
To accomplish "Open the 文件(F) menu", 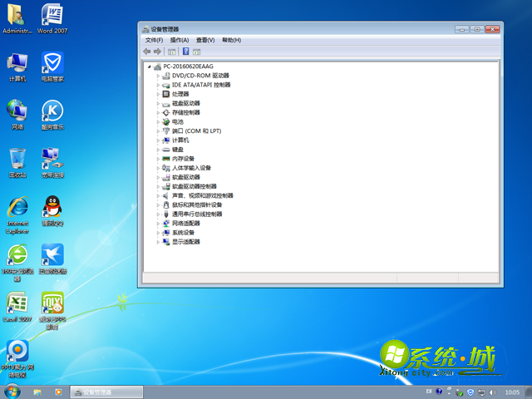I will point(154,41).
